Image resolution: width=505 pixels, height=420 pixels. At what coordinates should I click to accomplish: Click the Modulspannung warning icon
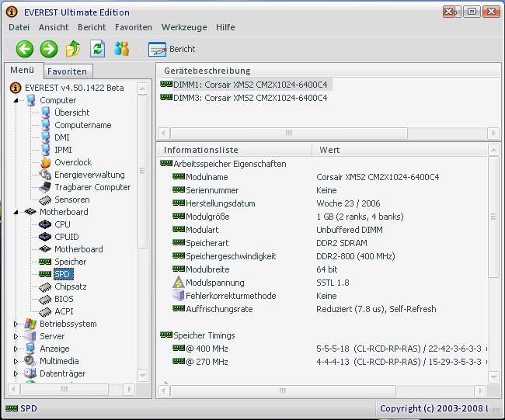pos(179,283)
